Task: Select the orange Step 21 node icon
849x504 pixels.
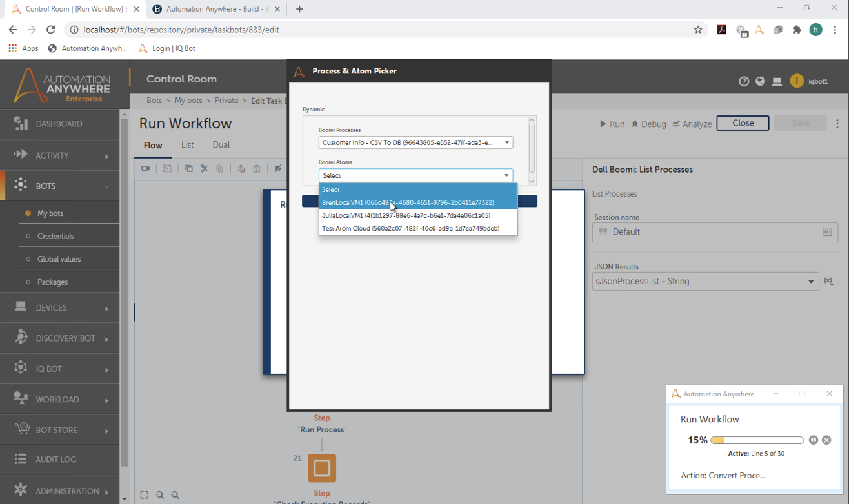Action: (322, 469)
